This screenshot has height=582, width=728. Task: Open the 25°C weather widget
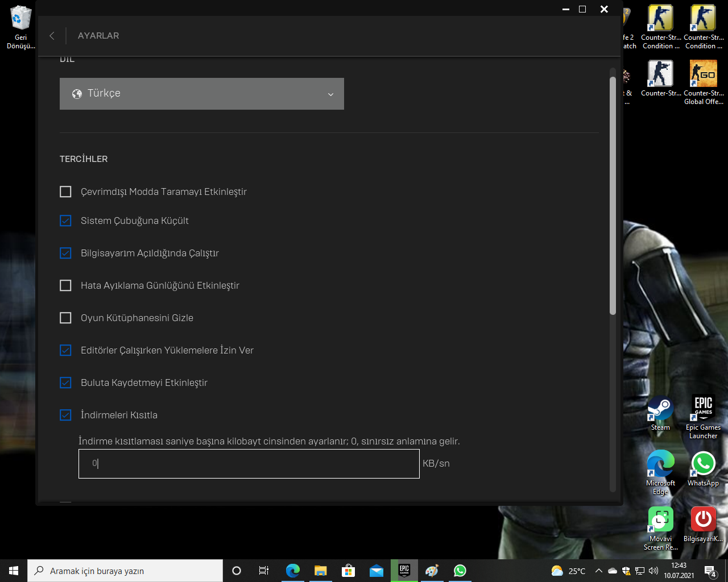click(568, 571)
